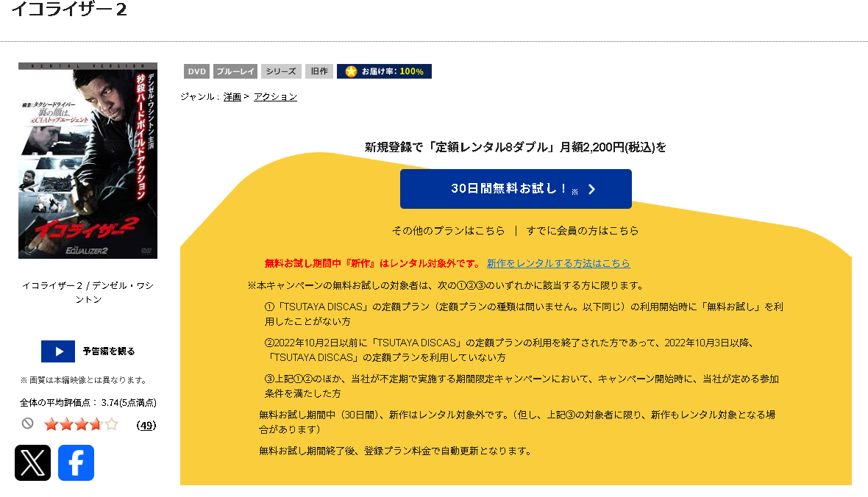Open the 洋画 genre link
The height and width of the screenshot is (497, 868).
coord(232,97)
